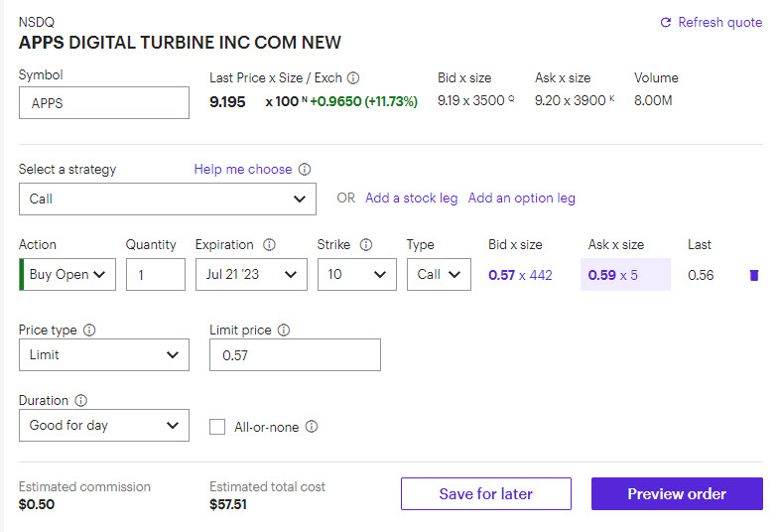Click the Expiration info icon

pos(269,245)
